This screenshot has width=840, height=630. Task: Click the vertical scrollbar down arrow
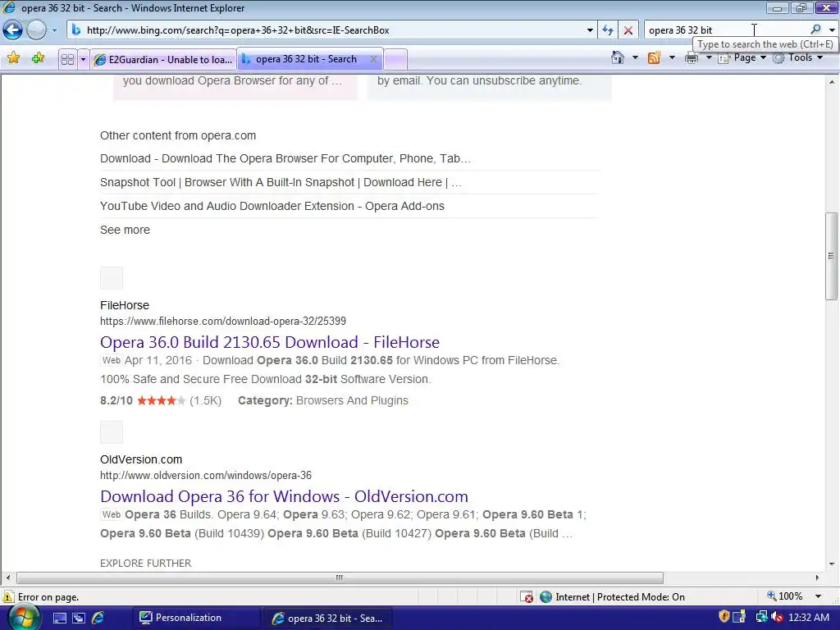point(832,564)
